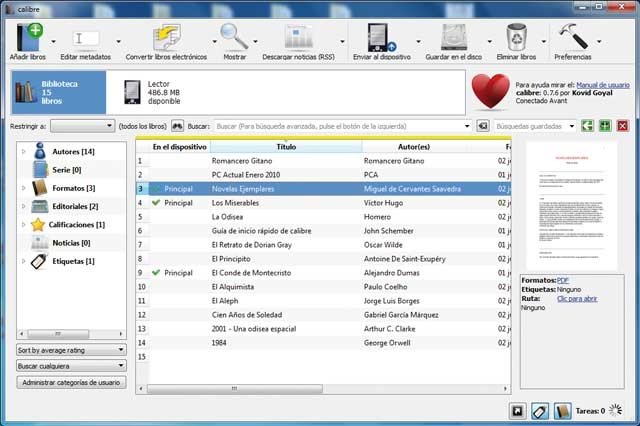
Task: Sort by Título column header
Action: pos(286,146)
